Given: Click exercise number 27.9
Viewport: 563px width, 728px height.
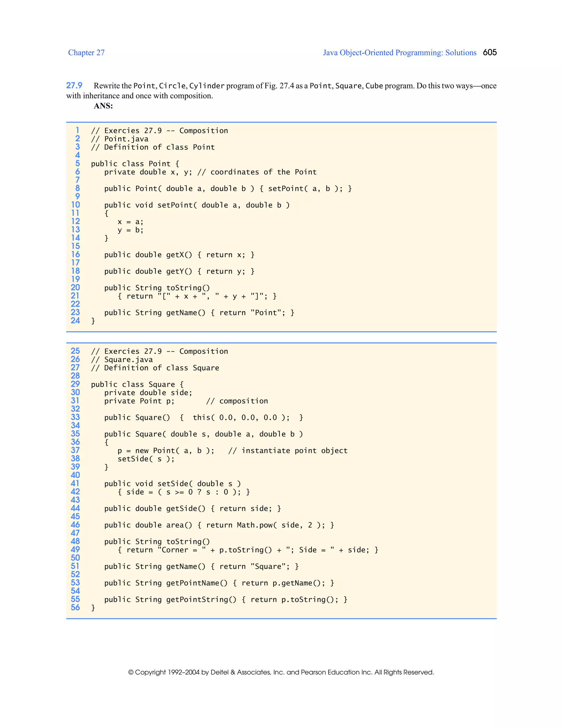Looking at the screenshot, I should click(x=74, y=86).
